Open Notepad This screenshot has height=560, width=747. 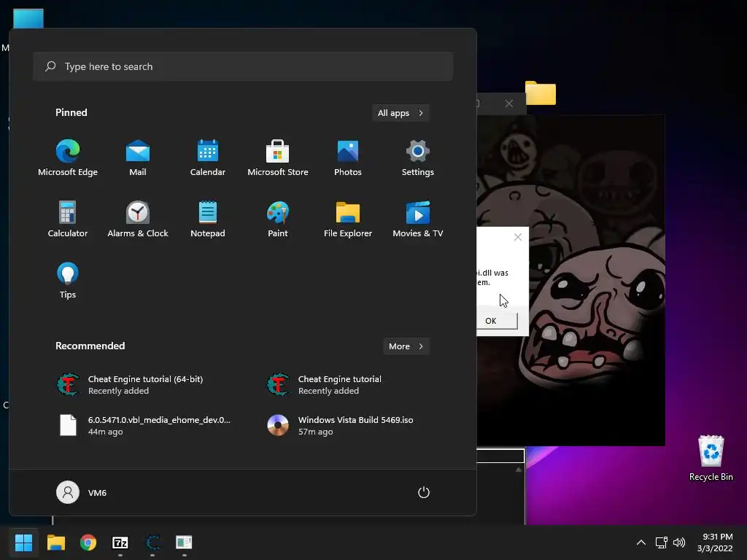(208, 219)
